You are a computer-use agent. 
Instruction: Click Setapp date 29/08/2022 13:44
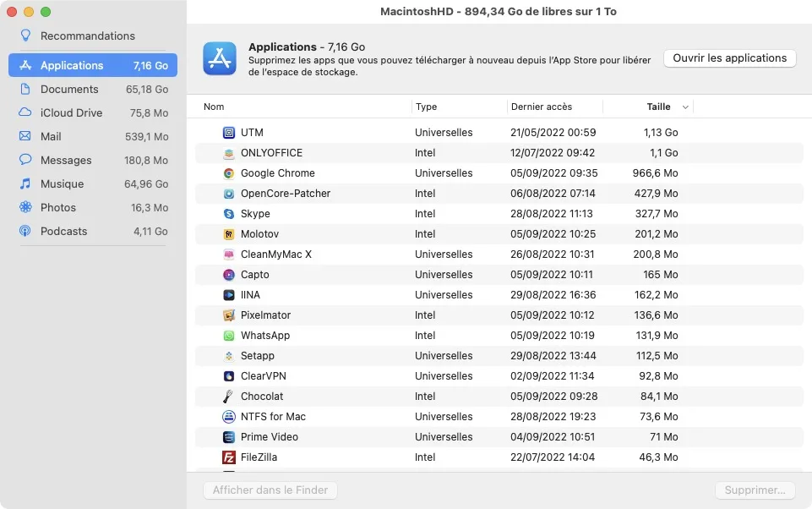[x=553, y=356]
